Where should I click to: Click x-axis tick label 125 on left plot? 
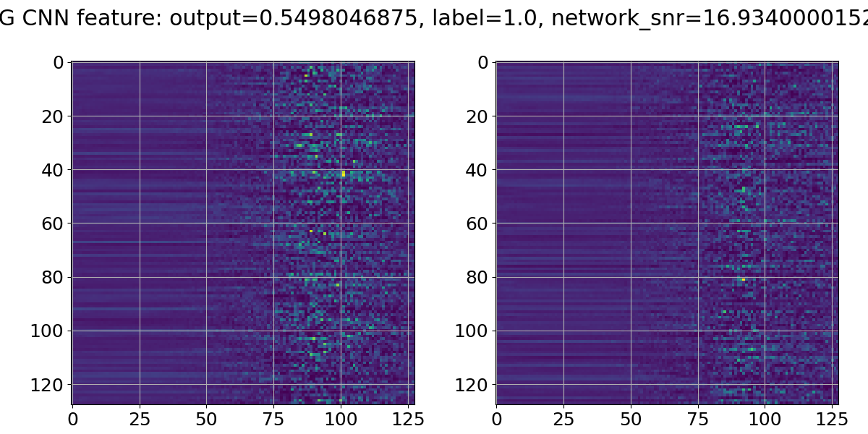(x=408, y=419)
